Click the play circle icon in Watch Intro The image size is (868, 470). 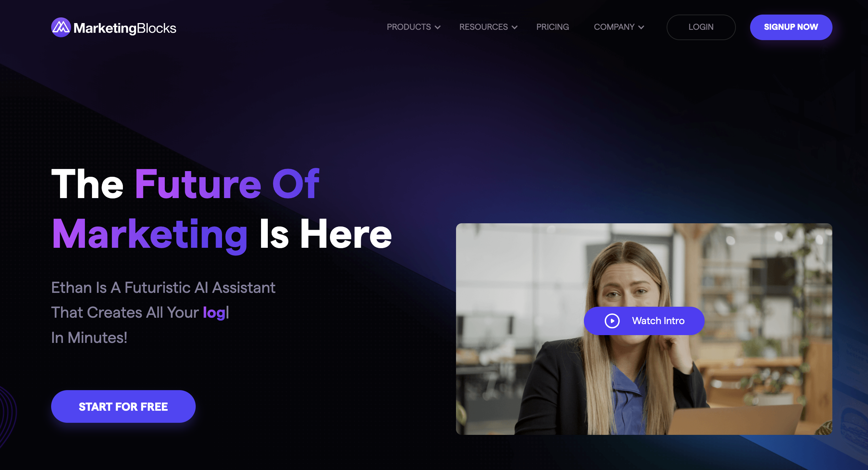(612, 321)
